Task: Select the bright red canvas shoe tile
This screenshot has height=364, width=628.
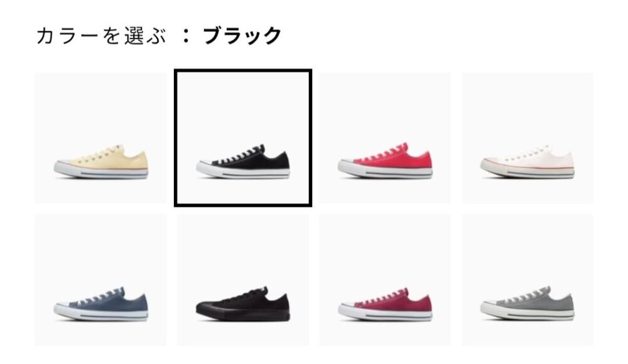Action: coord(385,137)
